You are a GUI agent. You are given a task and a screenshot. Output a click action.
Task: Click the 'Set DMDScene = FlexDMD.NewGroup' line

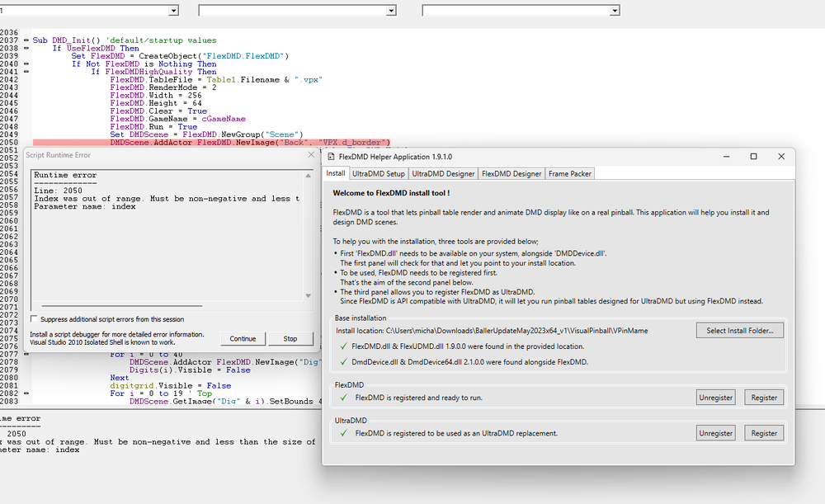coord(207,134)
